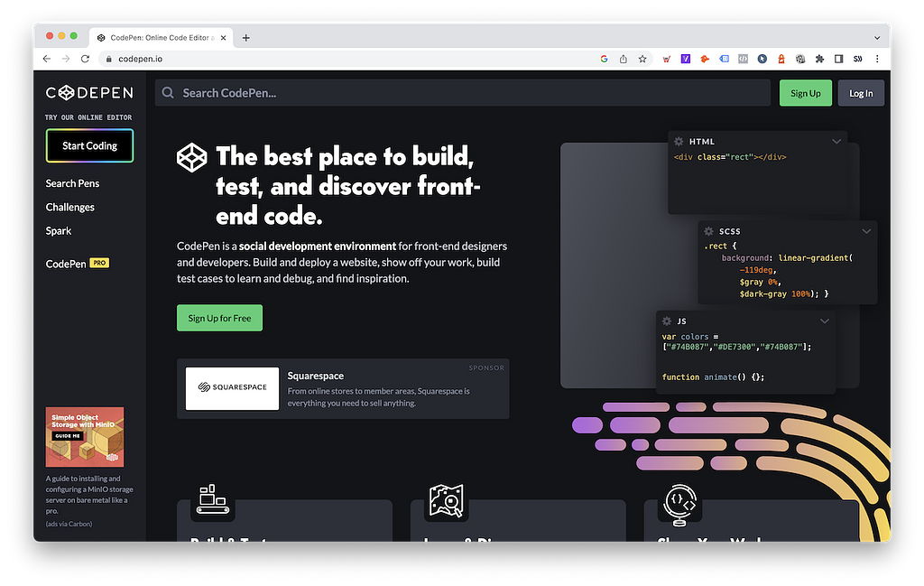
Task: View site info via the lock icon
Action: 108,59
